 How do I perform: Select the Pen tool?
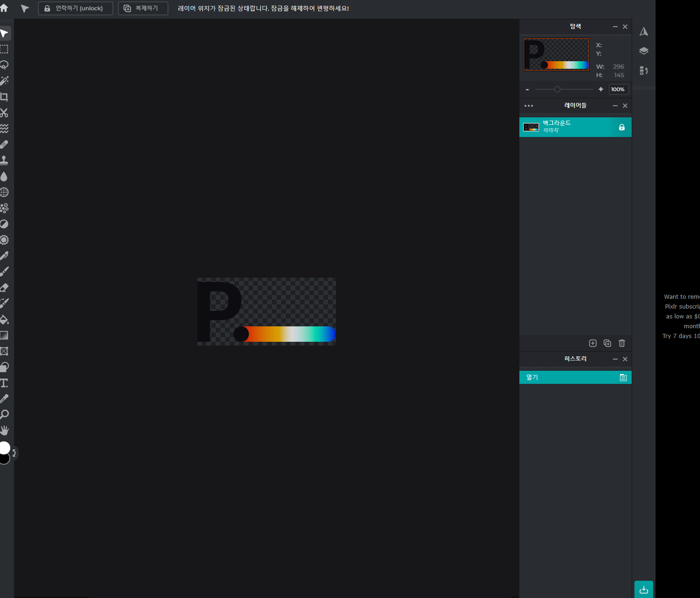4,256
